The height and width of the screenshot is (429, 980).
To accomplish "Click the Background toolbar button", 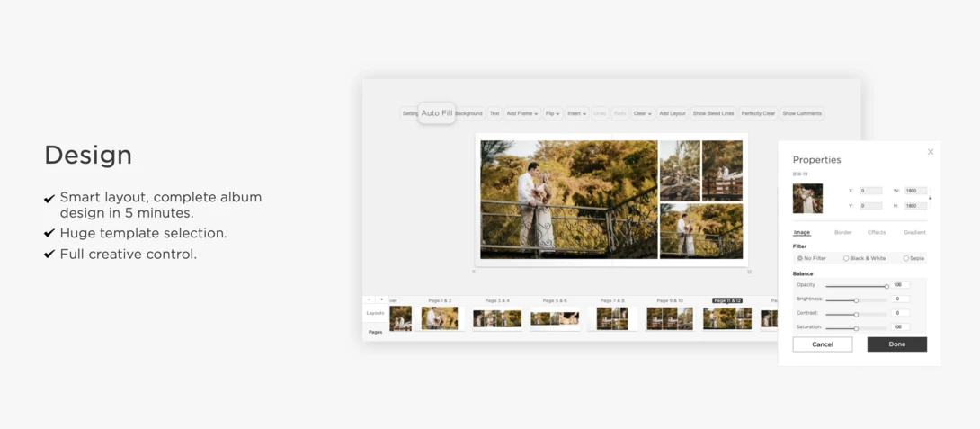I will click(468, 114).
